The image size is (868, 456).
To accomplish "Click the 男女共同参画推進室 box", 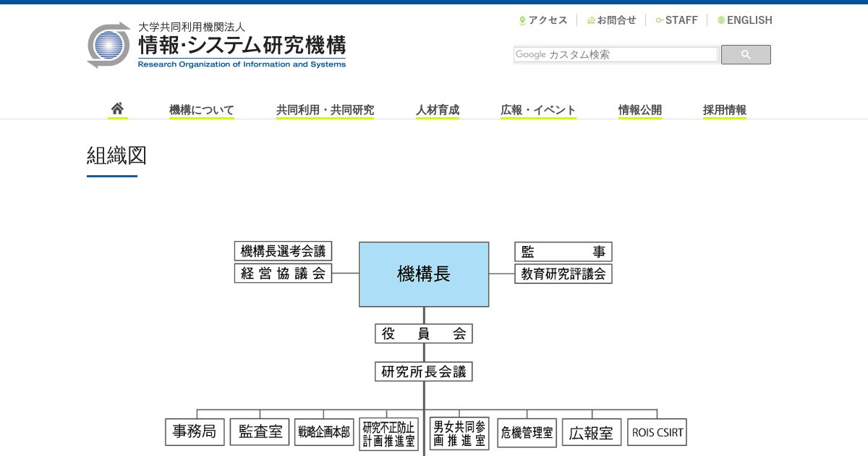I will point(459,433).
